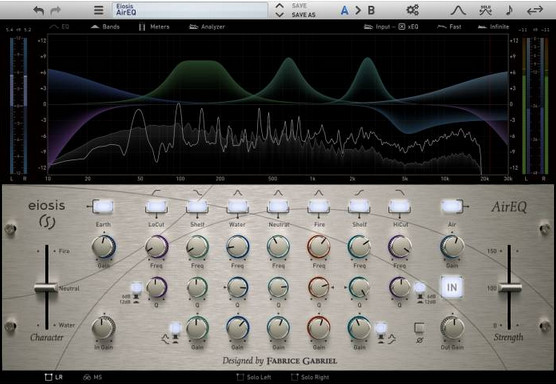Image resolution: width=556 pixels, height=384 pixels.
Task: Click SAVE AS in the preset bar
Action: [303, 15]
